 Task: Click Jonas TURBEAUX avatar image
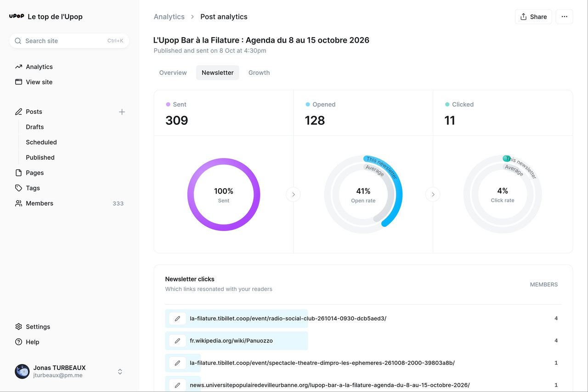coord(22,371)
